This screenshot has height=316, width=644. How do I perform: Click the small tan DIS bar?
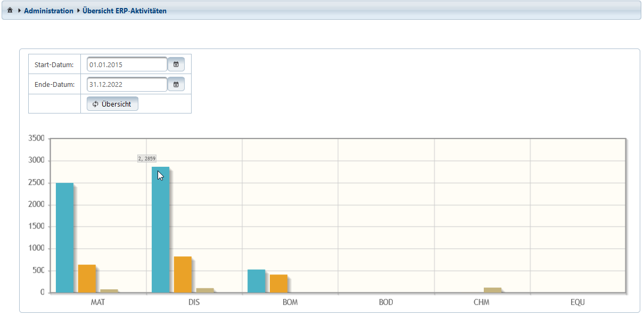pyautogui.click(x=205, y=290)
